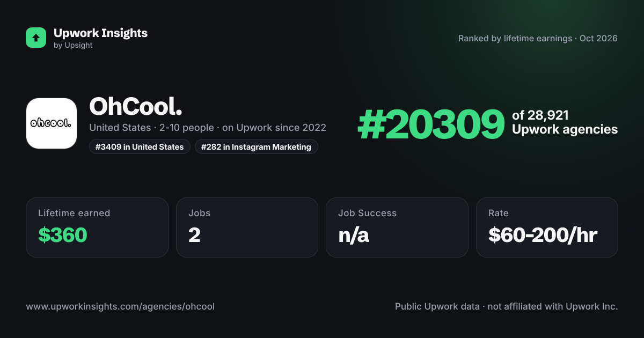Click the green Upwork Insights arrow logo
The width and height of the screenshot is (644, 338).
click(x=36, y=38)
